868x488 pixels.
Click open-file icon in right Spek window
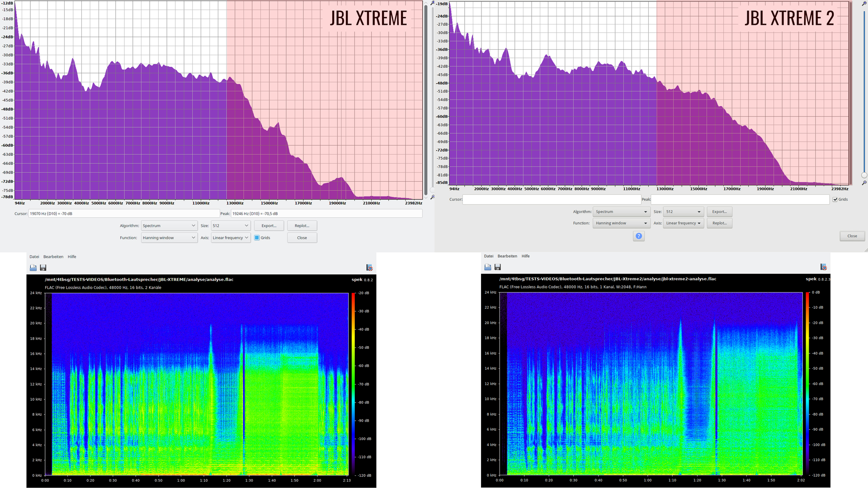point(487,267)
